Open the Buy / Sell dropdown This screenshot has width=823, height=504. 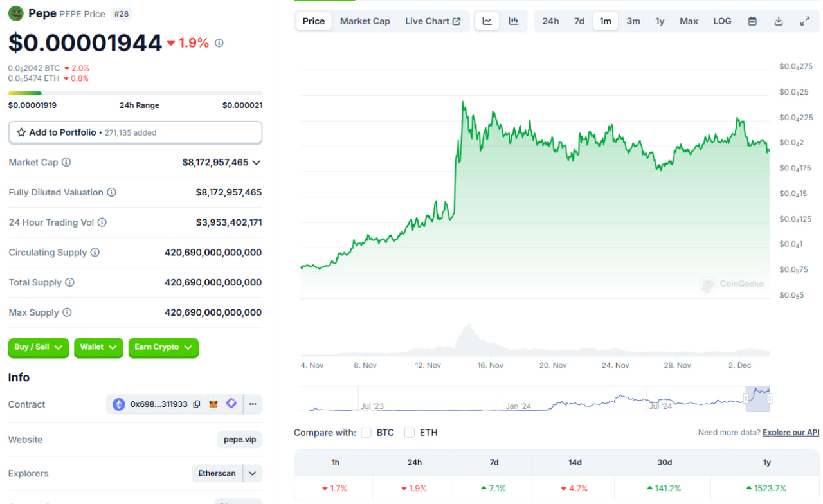tap(39, 347)
